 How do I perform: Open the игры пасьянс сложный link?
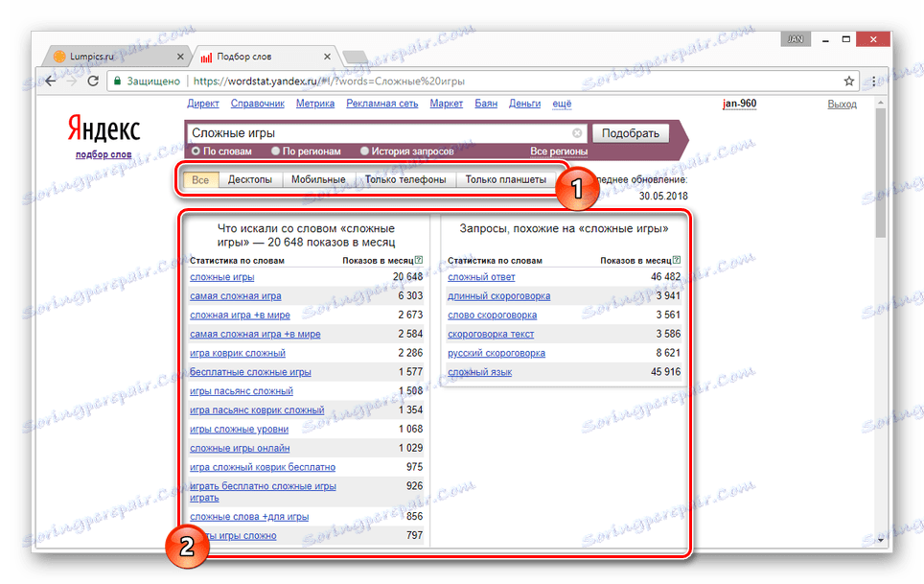tap(241, 391)
